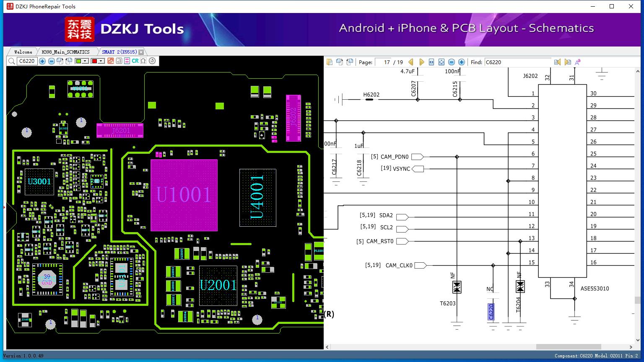Viewport: 644px width, 362px height.
Task: Click the DZKJ app icon in title bar
Action: point(10,6)
